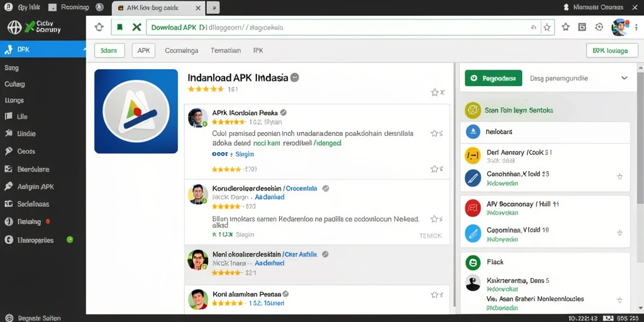Screen dimensions: 644x322
Task: Click the green Flack icon
Action: [473, 262]
